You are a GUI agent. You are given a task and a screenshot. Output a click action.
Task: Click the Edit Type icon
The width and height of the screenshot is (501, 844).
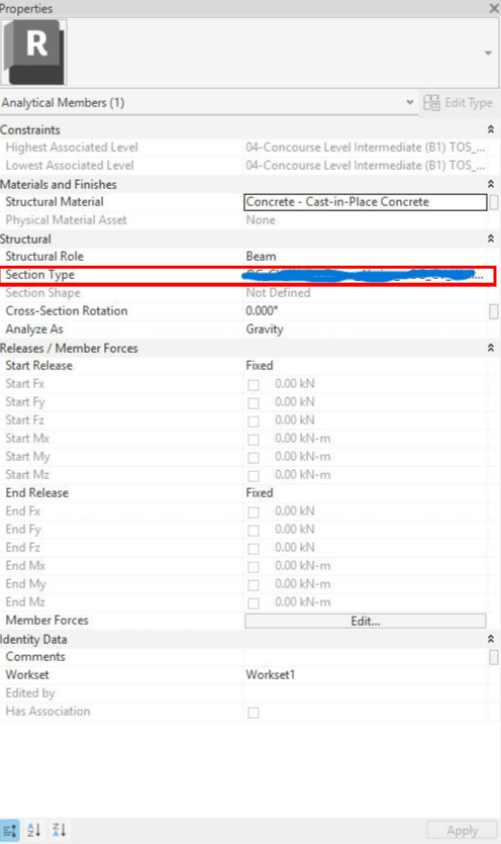coord(432,103)
